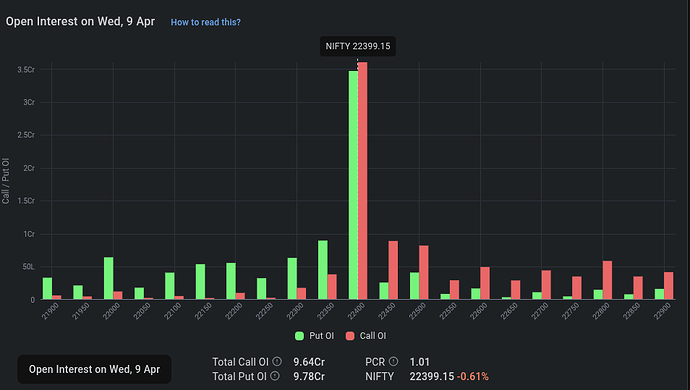Screen dimensions: 690x390
Task: Click the 22000 strike label on x-axis
Action: pos(111,311)
